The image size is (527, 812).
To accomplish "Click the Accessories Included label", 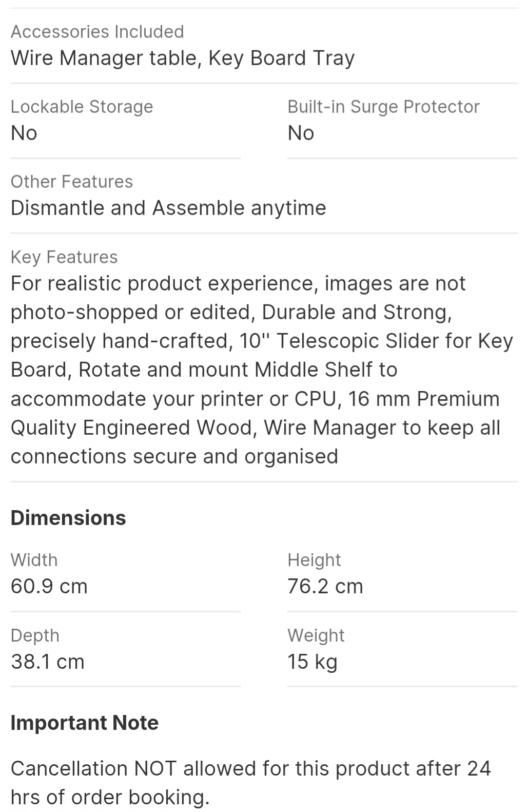I will coord(97,32).
